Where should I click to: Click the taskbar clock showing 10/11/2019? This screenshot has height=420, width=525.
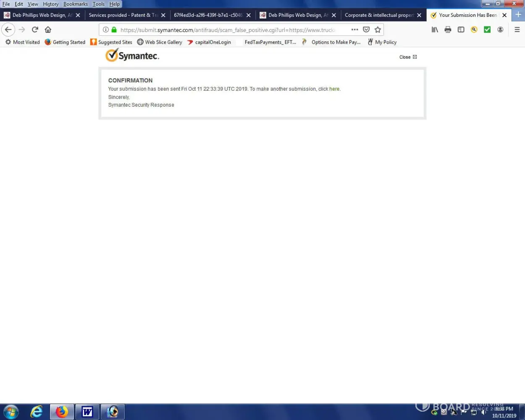(x=504, y=412)
